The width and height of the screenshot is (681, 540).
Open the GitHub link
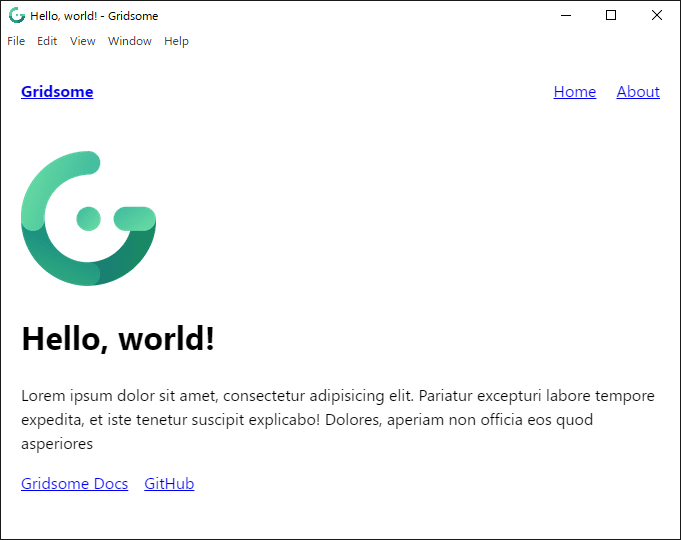click(169, 484)
